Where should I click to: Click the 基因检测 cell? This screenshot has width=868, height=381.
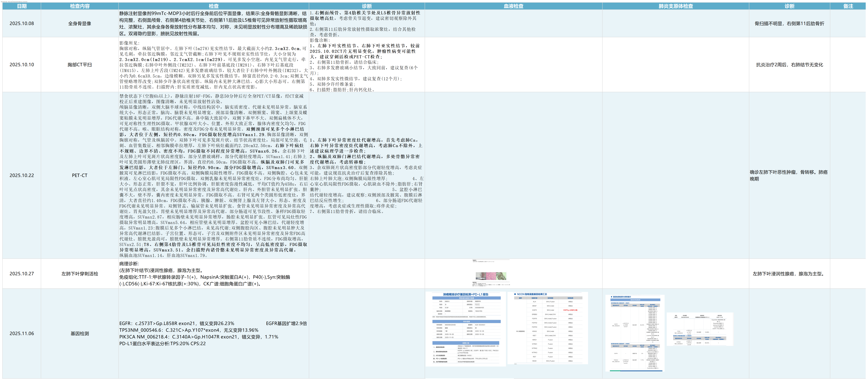(79, 334)
